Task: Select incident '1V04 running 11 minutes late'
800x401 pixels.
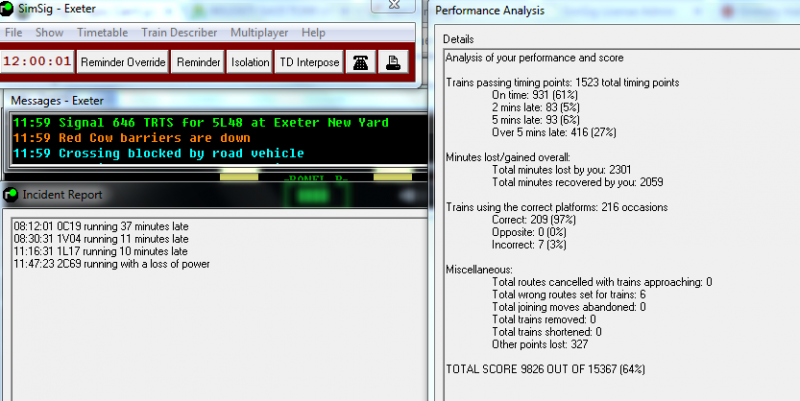Action: pos(101,239)
